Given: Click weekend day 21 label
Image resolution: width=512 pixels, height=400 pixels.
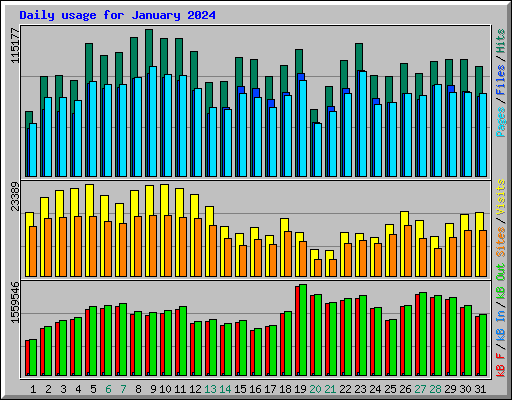Looking at the screenshot, I should tap(330, 389).
